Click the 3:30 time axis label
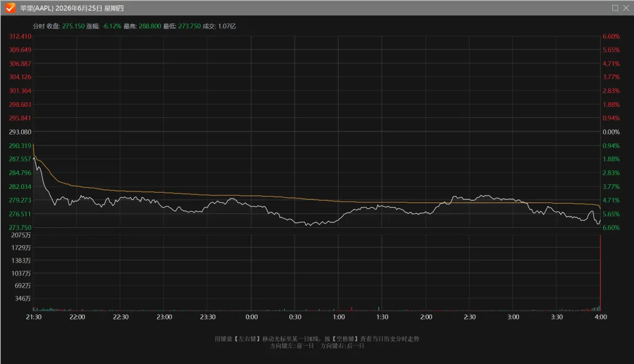 (557, 317)
